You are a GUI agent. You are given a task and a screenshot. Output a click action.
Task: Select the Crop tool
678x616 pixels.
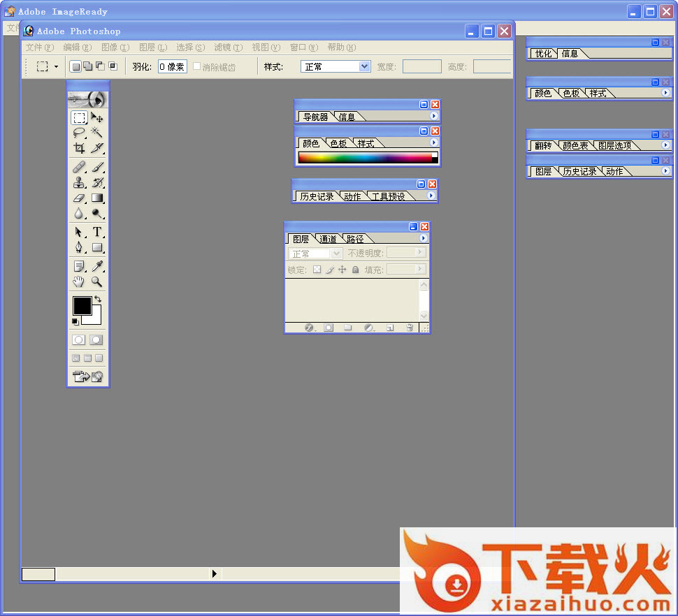[79, 148]
